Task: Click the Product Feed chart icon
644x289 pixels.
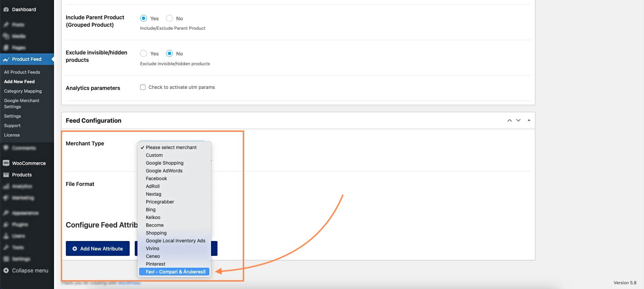Action: click(x=6, y=59)
